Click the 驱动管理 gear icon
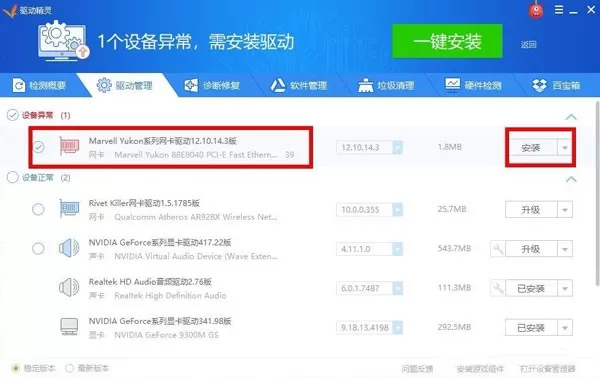600x378 pixels. [x=104, y=85]
